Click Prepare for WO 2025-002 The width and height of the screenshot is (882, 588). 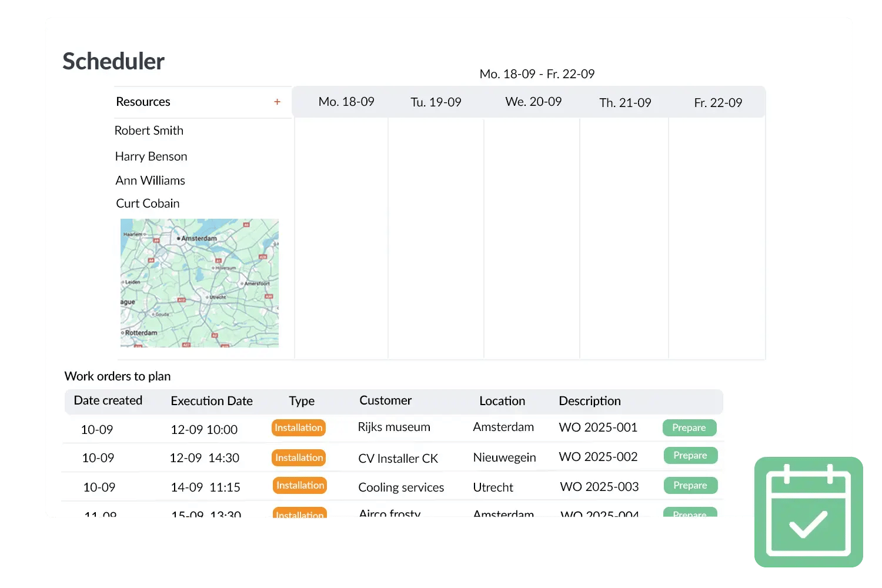click(690, 456)
